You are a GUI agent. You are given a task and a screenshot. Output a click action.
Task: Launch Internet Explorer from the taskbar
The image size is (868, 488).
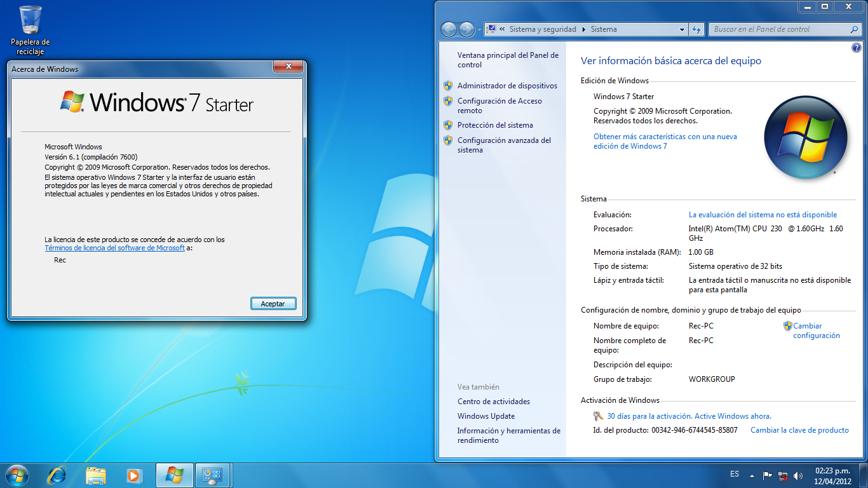58,475
